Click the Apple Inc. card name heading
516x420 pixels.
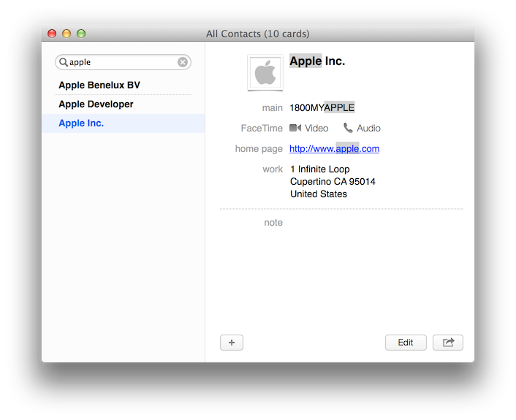click(x=317, y=61)
